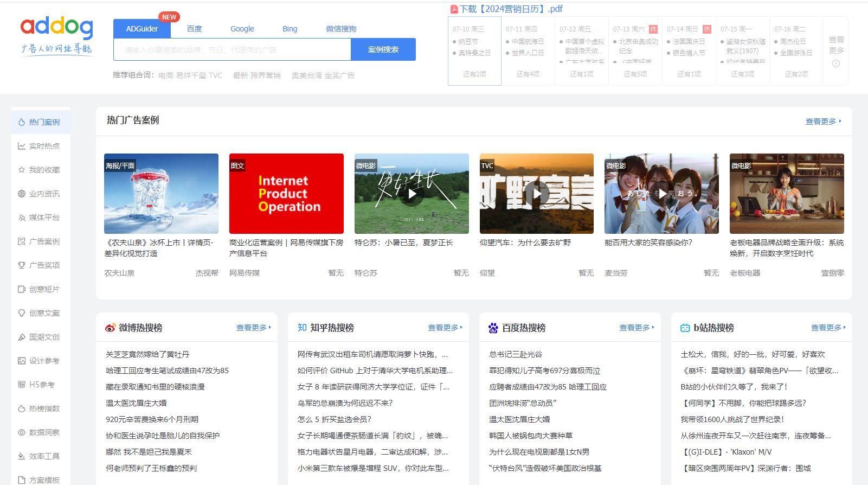Image resolution: width=868 pixels, height=485 pixels.
Task: Open 热门案例 in sidebar menu
Action: [x=41, y=122]
